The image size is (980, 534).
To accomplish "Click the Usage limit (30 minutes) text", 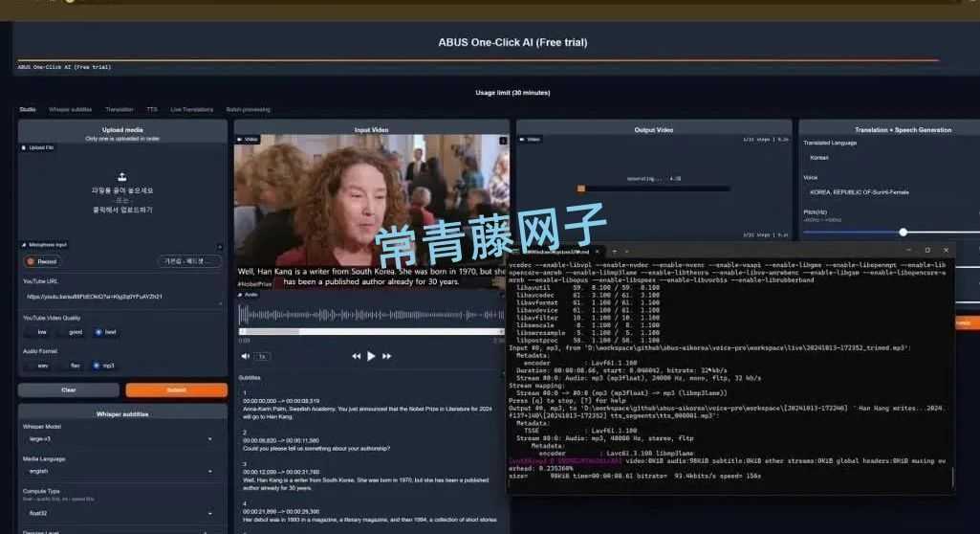I will tap(512, 93).
